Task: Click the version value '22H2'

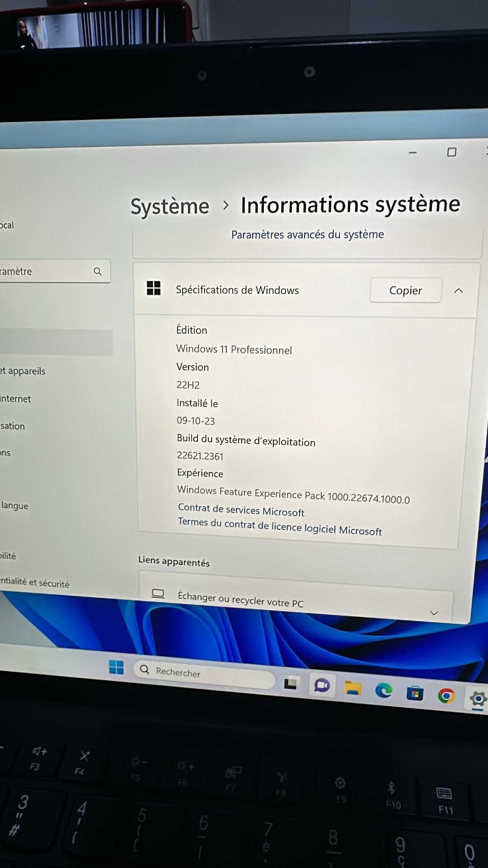Action: pyautogui.click(x=188, y=385)
